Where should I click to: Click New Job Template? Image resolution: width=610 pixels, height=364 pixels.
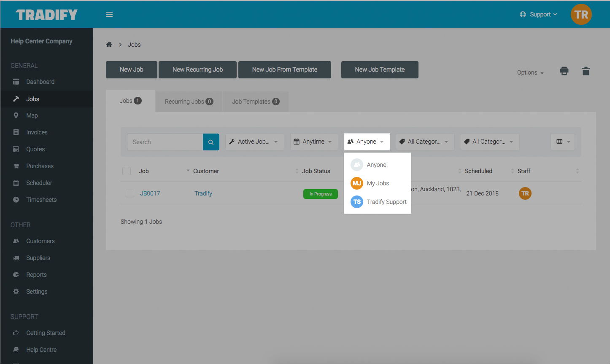pyautogui.click(x=380, y=70)
